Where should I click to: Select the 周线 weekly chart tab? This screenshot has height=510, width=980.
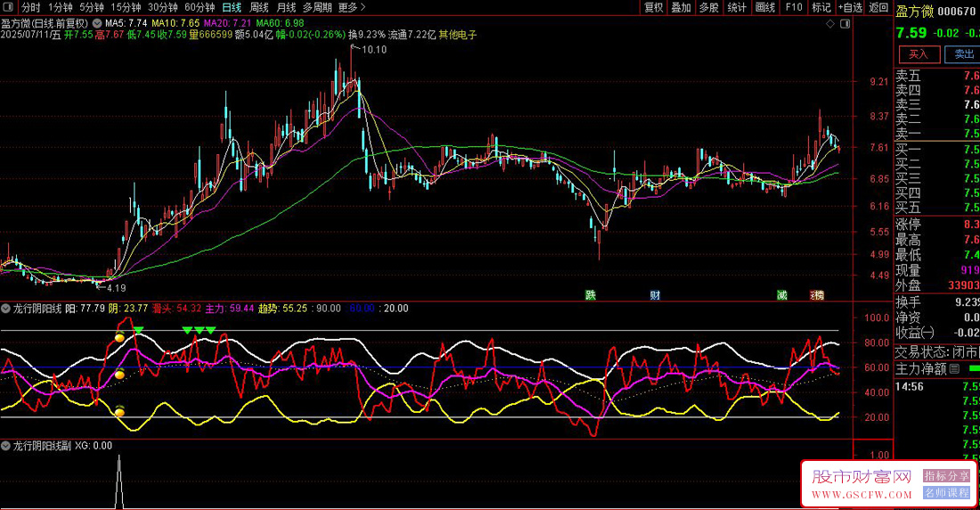pos(258,7)
